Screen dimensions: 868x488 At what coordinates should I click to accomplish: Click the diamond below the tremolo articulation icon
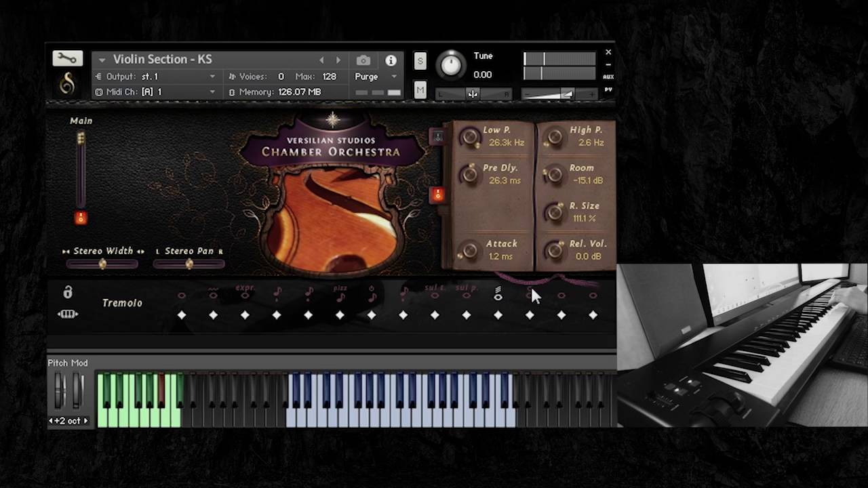tap(498, 315)
